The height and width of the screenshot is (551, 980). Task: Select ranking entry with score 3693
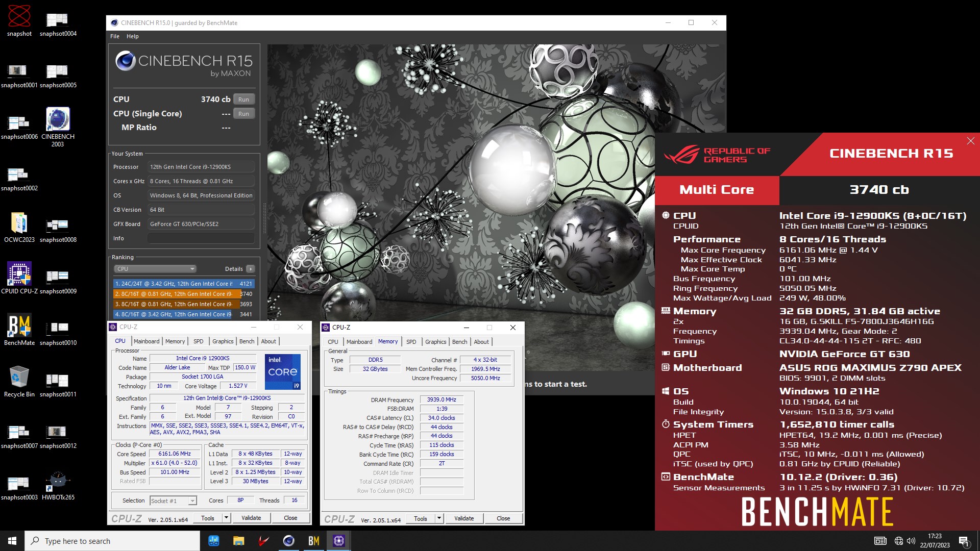[x=184, y=304]
